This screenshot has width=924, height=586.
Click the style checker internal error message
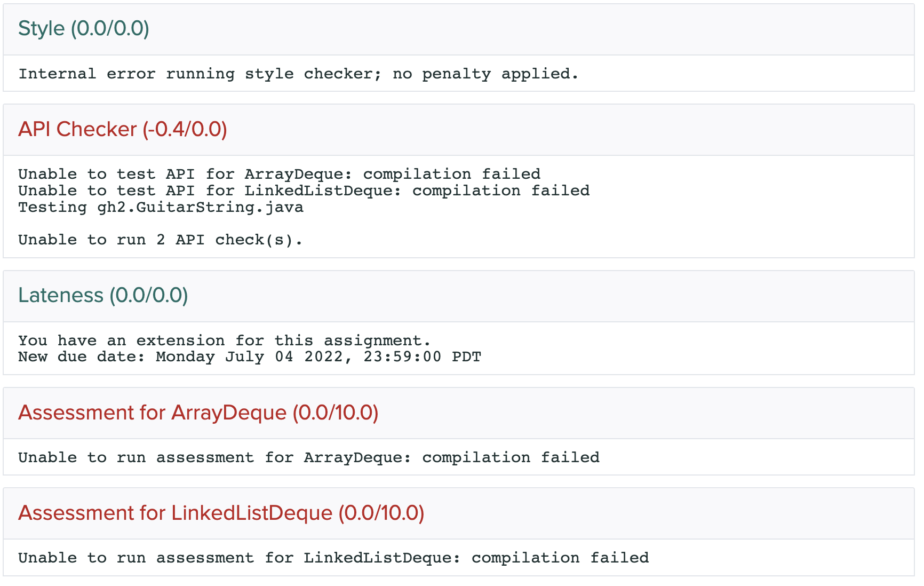point(298,74)
